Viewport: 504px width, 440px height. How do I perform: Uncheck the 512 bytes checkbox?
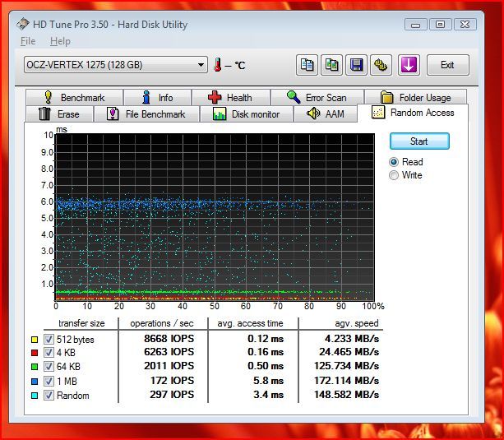(49, 340)
